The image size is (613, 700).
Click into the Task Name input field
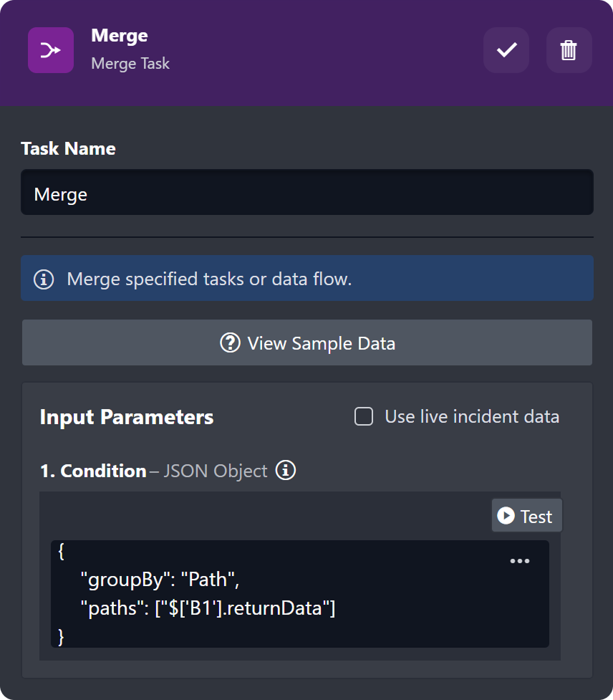point(306,193)
